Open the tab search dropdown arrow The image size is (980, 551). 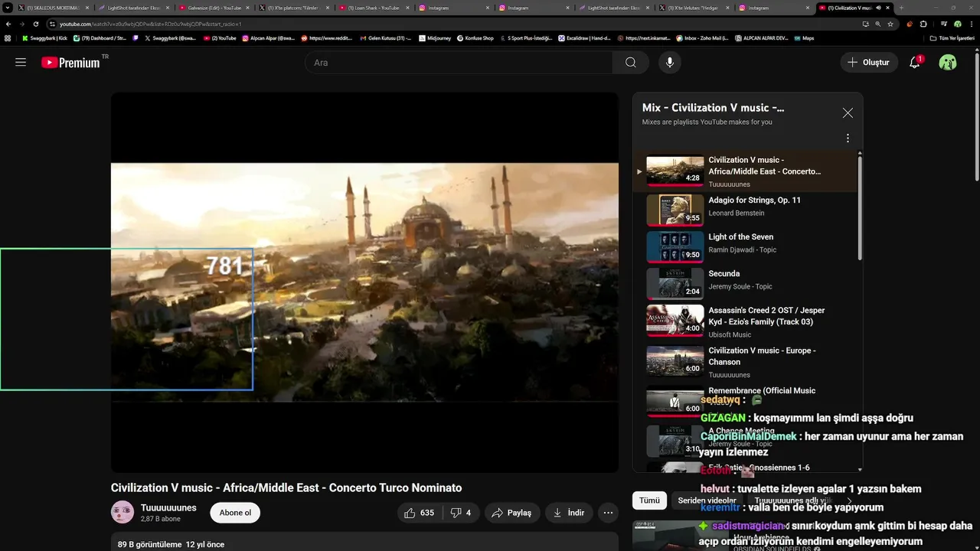(x=7, y=8)
